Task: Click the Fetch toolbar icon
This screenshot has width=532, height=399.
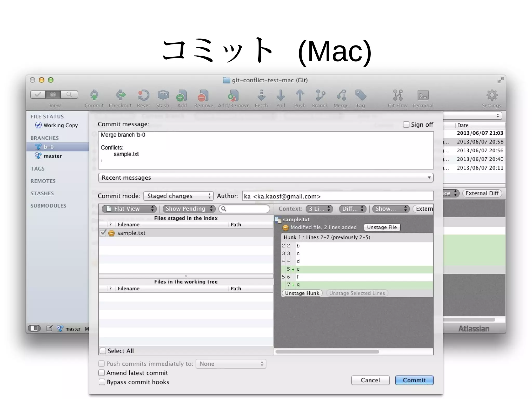Action: [261, 96]
